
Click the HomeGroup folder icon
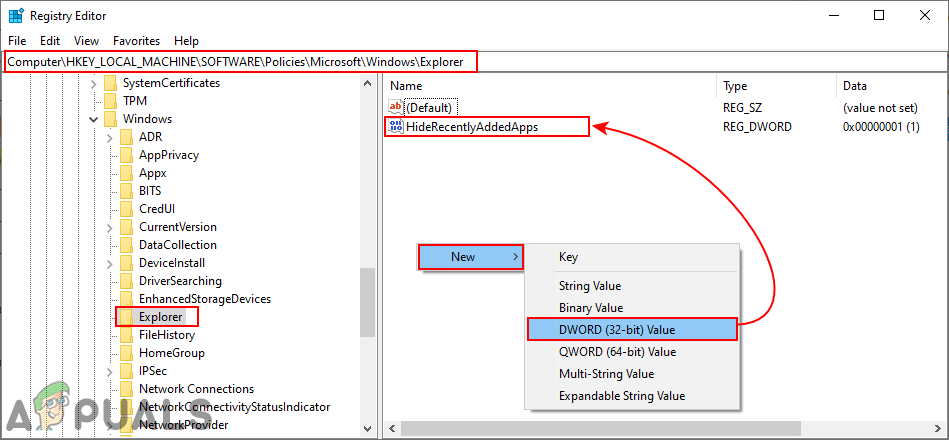click(126, 353)
